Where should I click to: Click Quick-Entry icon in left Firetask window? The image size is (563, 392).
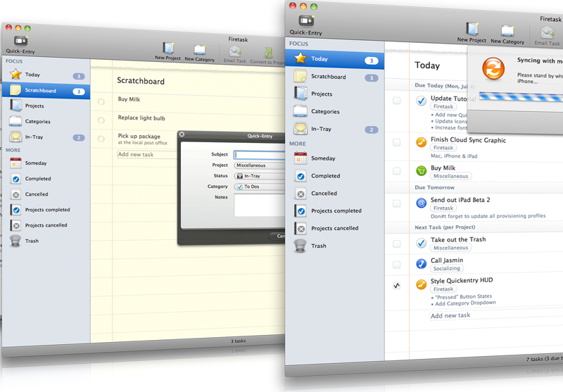pyautogui.click(x=20, y=41)
